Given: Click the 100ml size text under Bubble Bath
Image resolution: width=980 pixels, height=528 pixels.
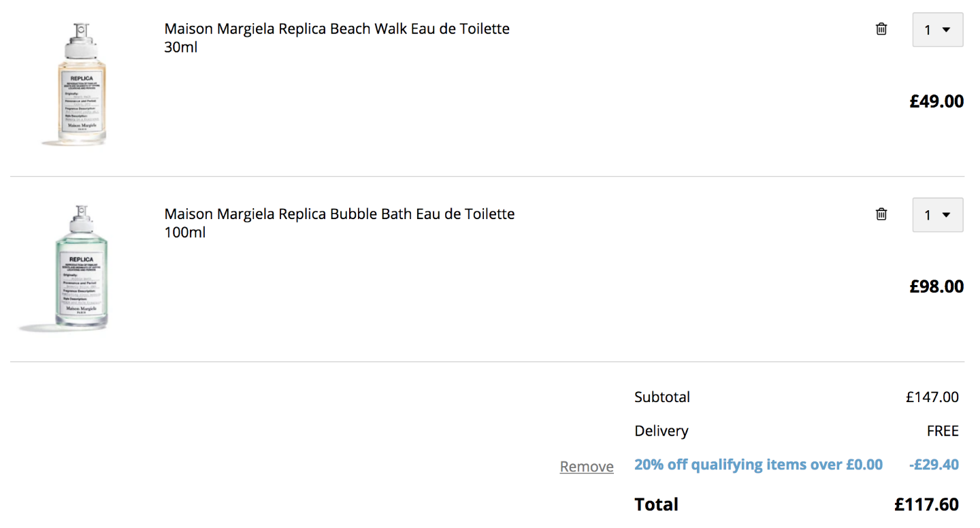Looking at the screenshot, I should tap(185, 233).
